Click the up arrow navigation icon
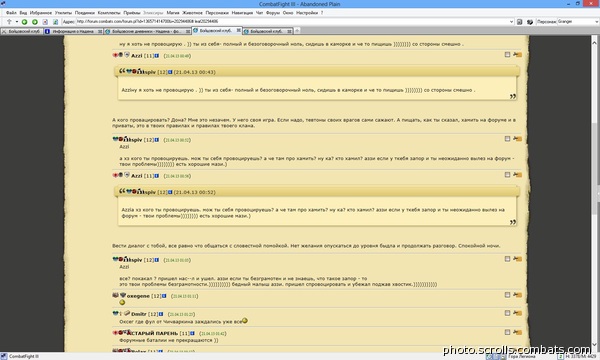Screen dimensions: 600x360 [x=9, y=22]
